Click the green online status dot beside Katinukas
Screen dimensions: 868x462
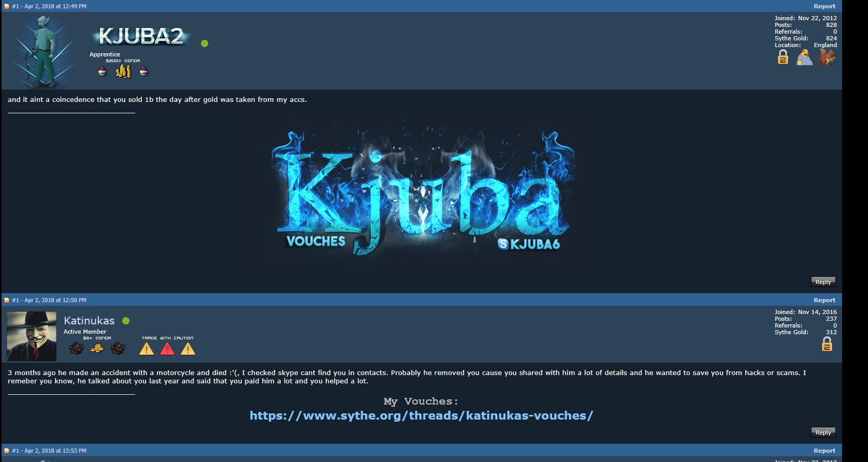(x=126, y=321)
